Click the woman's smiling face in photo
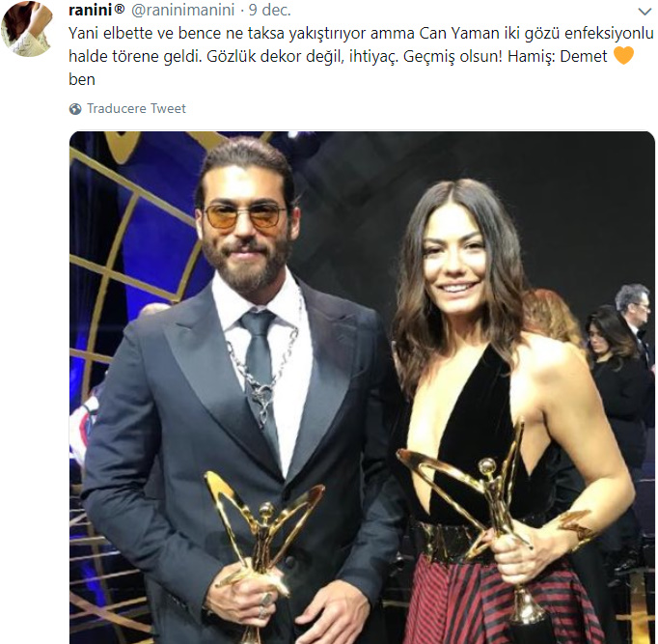The height and width of the screenshot is (644, 658). pos(459,259)
